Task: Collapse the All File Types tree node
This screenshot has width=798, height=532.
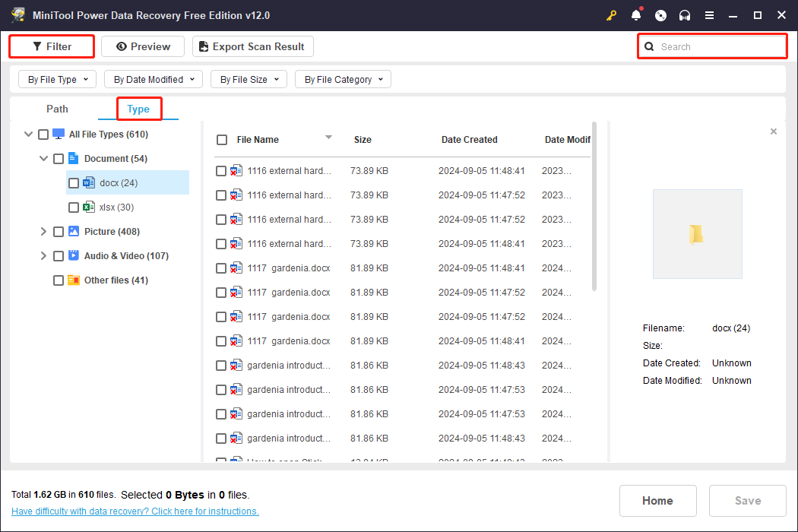Action: pos(29,135)
